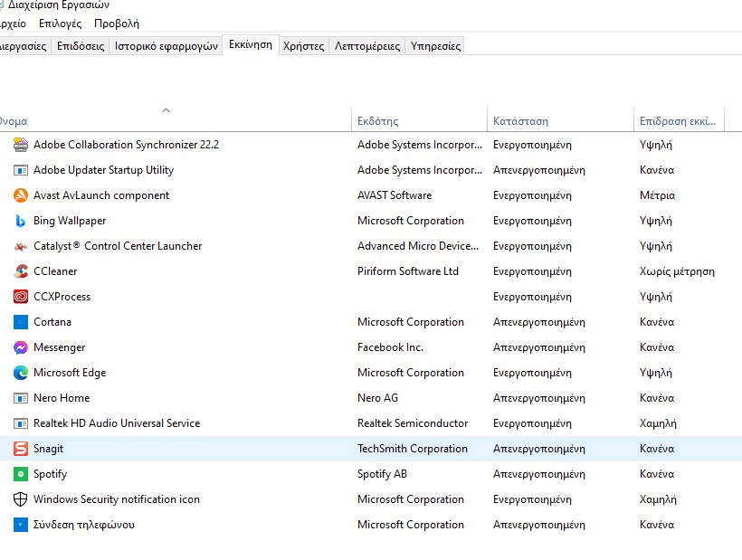
Task: Sort by the Επίδραση εκκίνησης column header
Action: point(677,121)
